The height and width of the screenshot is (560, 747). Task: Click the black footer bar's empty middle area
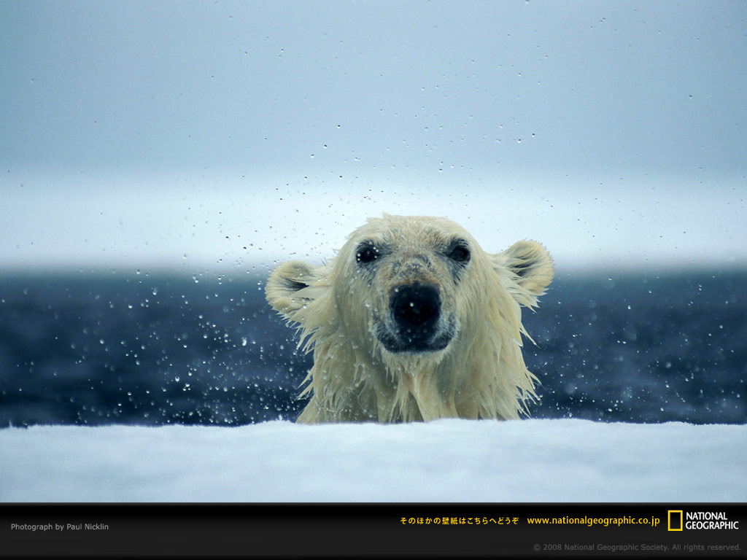pyautogui.click(x=252, y=531)
